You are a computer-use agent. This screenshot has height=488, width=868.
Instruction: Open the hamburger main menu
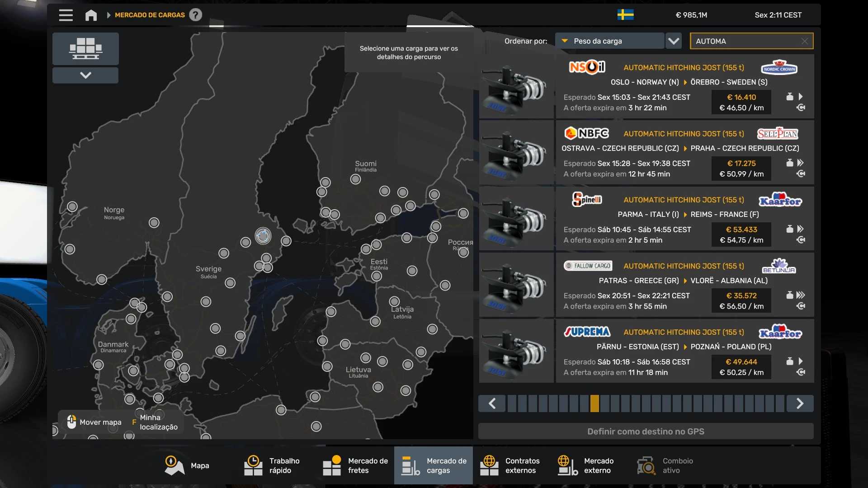click(66, 15)
